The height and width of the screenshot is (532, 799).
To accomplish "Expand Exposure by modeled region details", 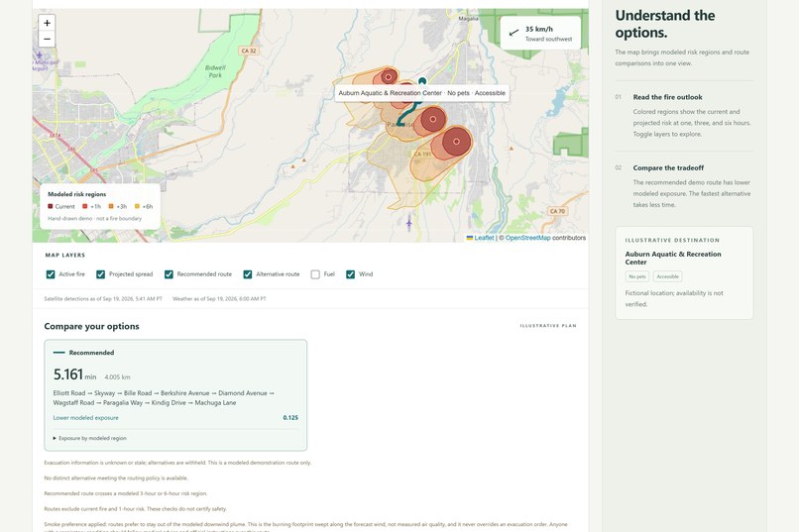I will coord(89,438).
